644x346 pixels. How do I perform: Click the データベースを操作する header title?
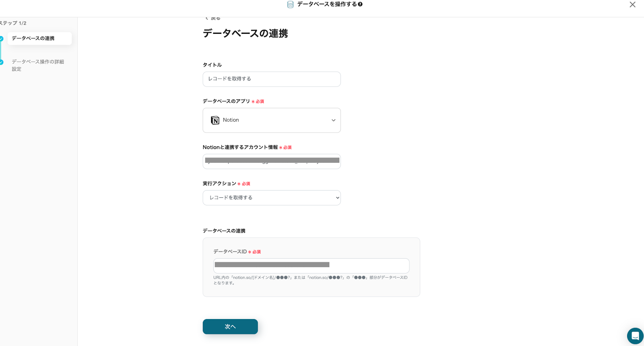[x=327, y=4]
